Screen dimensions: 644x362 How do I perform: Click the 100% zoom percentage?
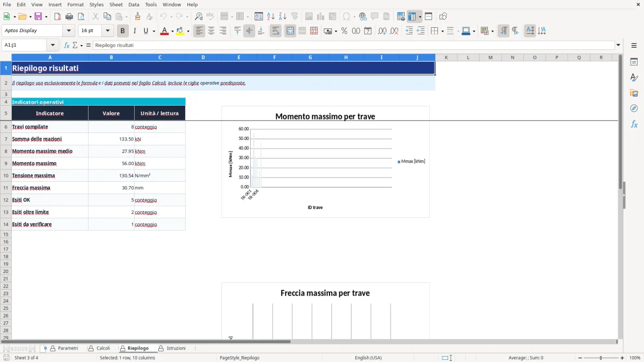tap(634, 358)
